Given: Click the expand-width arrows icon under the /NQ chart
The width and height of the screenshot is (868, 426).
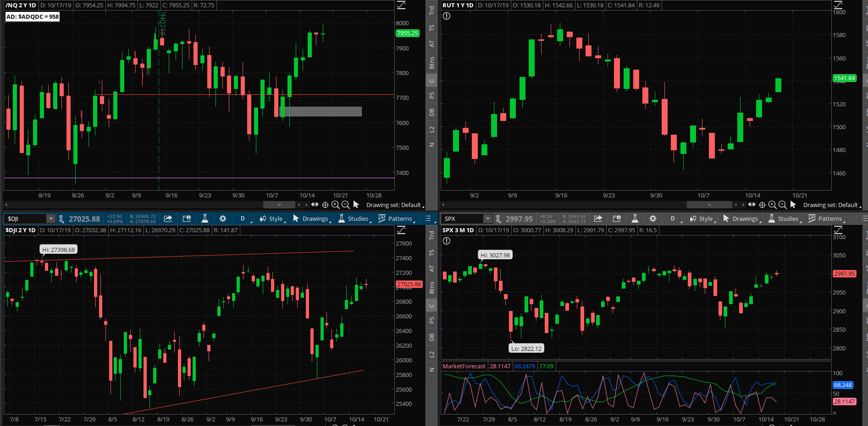Looking at the screenshot, I should click(x=315, y=204).
